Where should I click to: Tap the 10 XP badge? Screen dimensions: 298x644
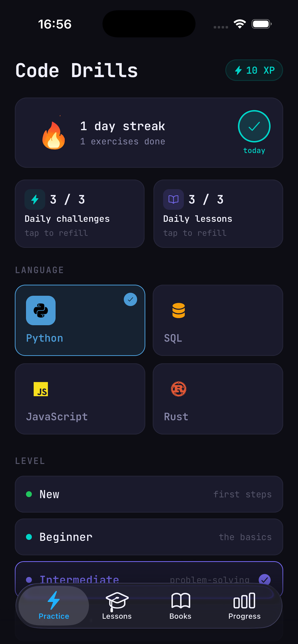coord(254,70)
